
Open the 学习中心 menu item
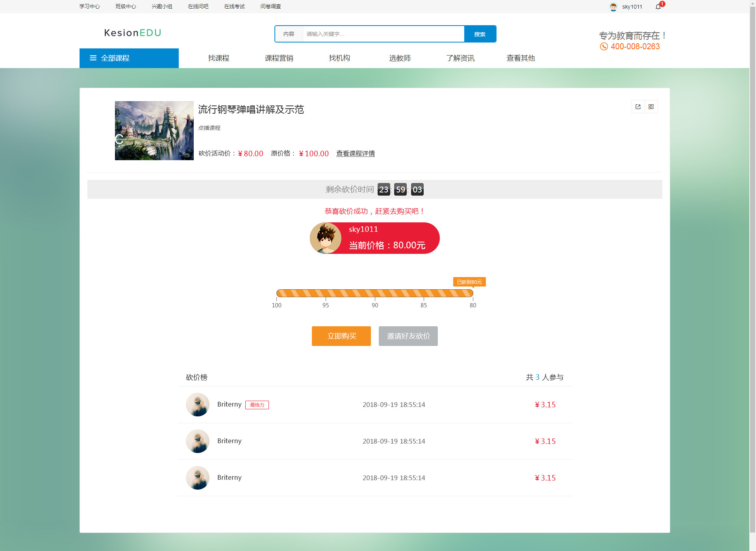89,6
